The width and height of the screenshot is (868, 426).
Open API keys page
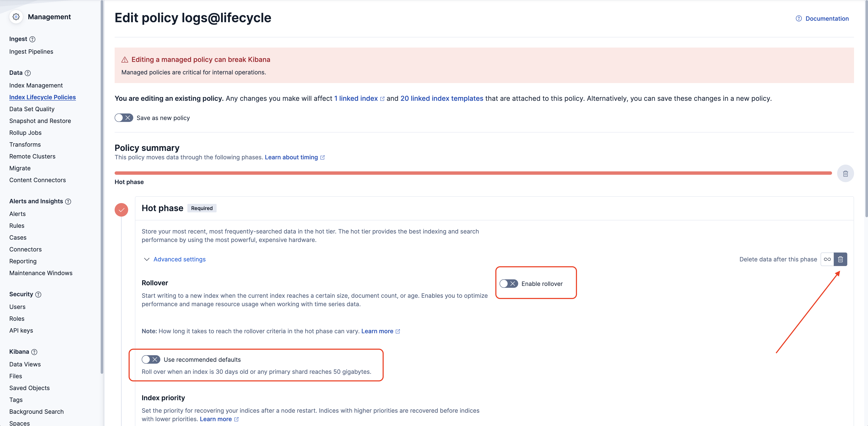(x=21, y=330)
